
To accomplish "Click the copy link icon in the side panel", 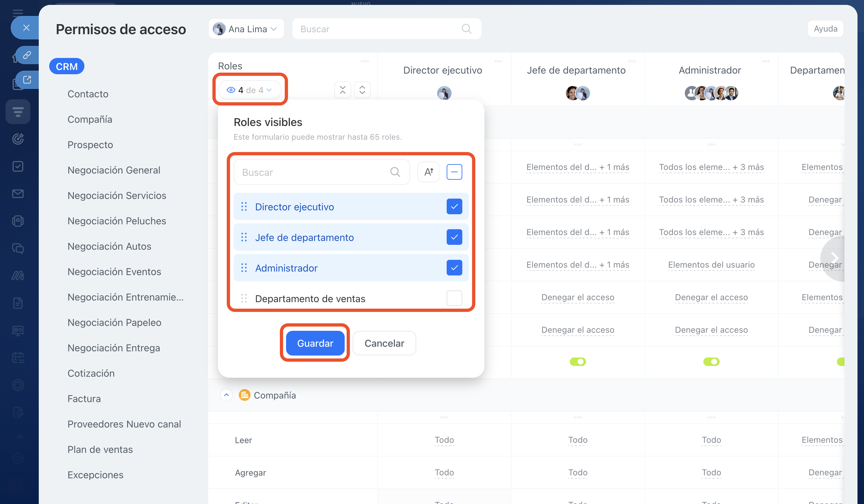I will coord(27,55).
